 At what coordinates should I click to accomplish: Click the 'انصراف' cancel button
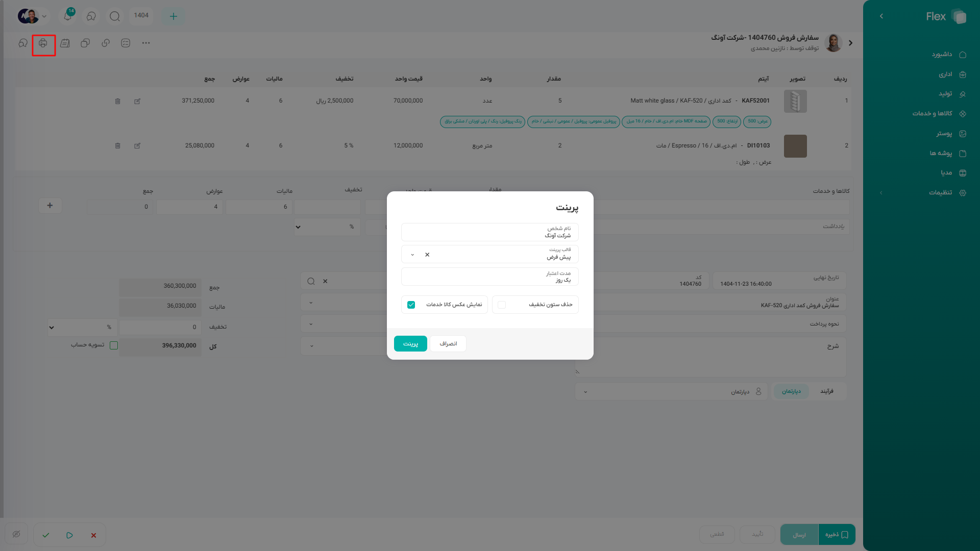click(448, 344)
